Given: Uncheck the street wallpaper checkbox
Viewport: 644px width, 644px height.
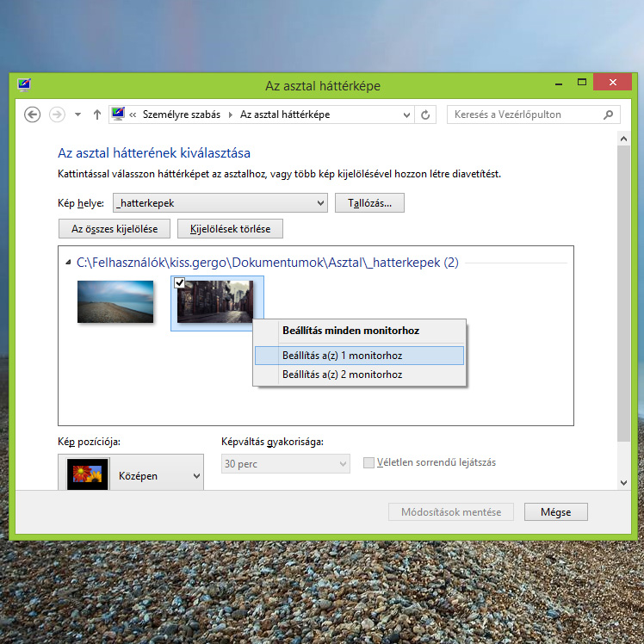Looking at the screenshot, I should pos(179,283).
